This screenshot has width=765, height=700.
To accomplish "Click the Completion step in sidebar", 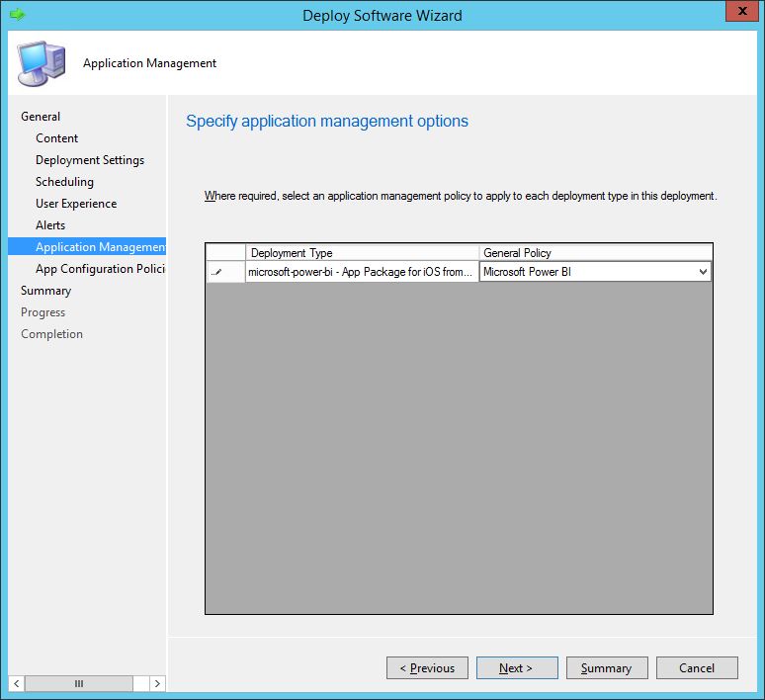I will pyautogui.click(x=51, y=334).
